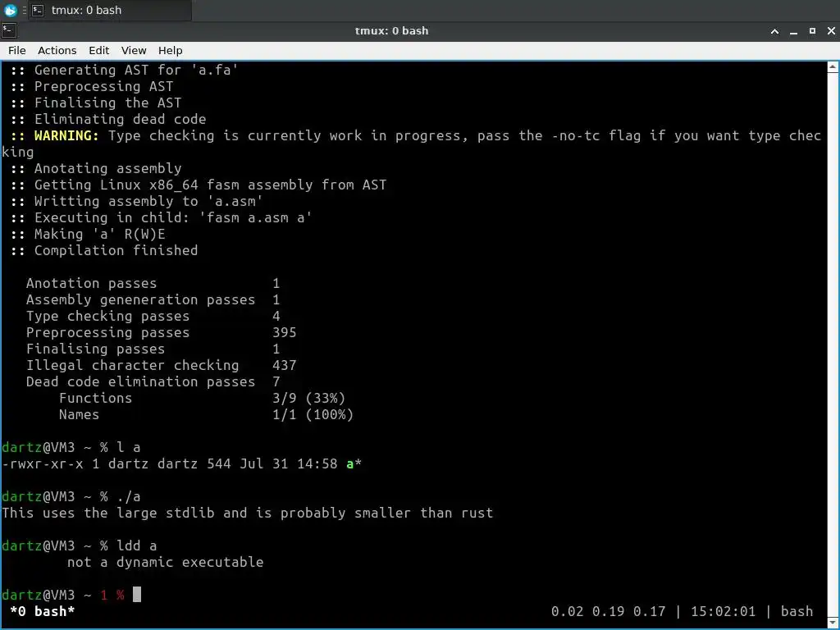This screenshot has width=840, height=630.
Task: Click the scrollbar down arrow
Action: 833,623
